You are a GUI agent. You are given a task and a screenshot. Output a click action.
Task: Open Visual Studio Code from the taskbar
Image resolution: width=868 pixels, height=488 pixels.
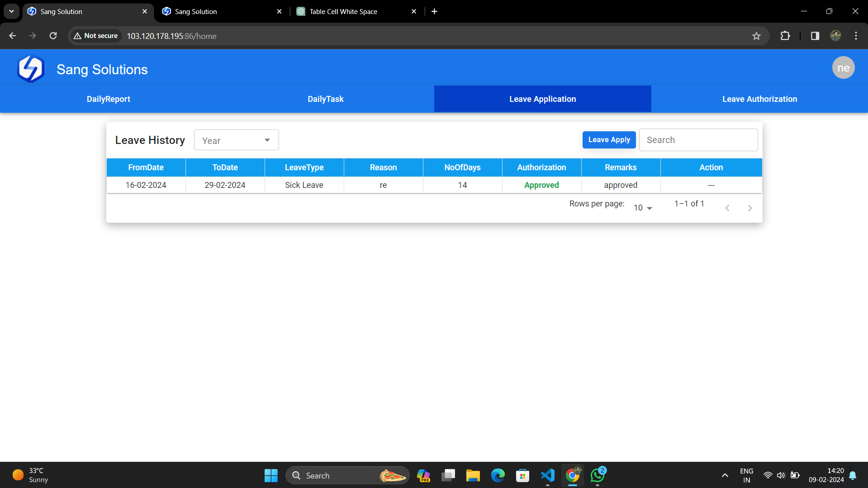tap(547, 475)
